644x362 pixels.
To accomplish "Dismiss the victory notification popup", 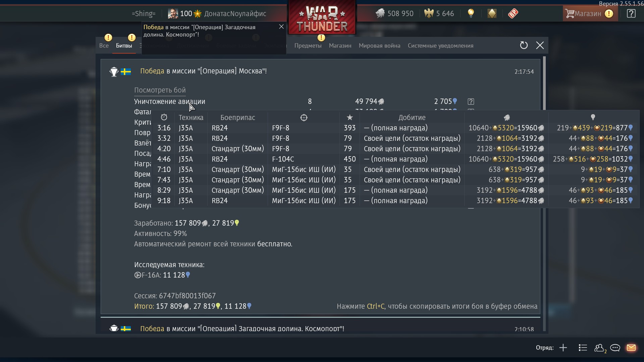I will (281, 27).
